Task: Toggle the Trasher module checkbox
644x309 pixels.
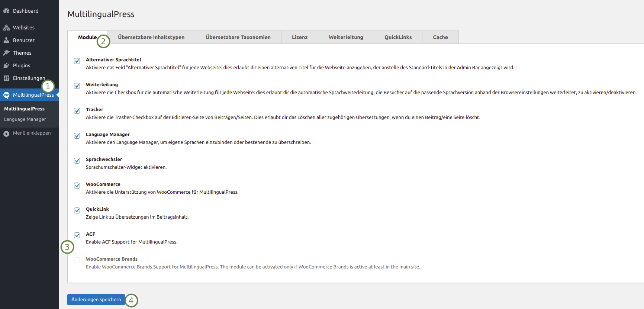Action: click(77, 111)
